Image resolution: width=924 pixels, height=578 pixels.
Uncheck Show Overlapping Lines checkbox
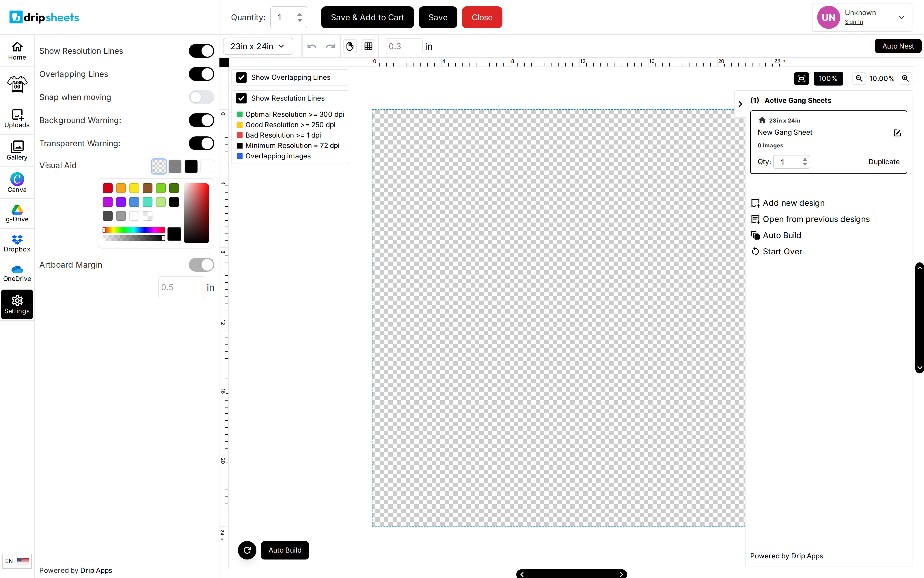[241, 78]
